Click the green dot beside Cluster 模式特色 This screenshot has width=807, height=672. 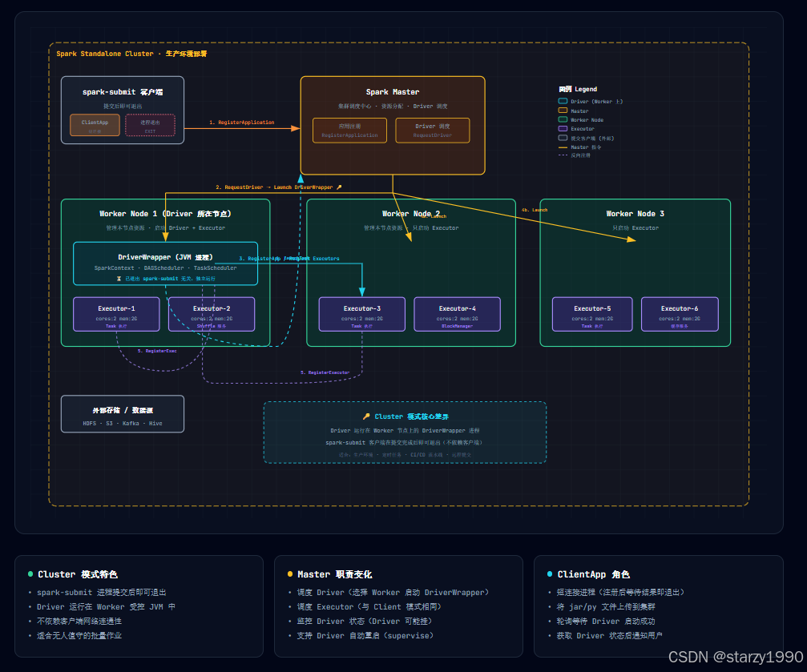pos(30,573)
